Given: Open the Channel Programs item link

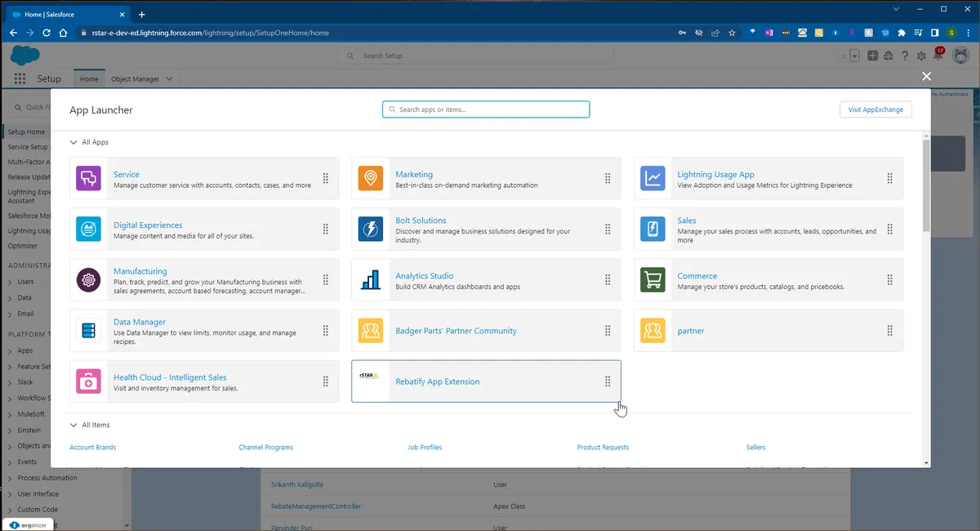Looking at the screenshot, I should [x=266, y=448].
